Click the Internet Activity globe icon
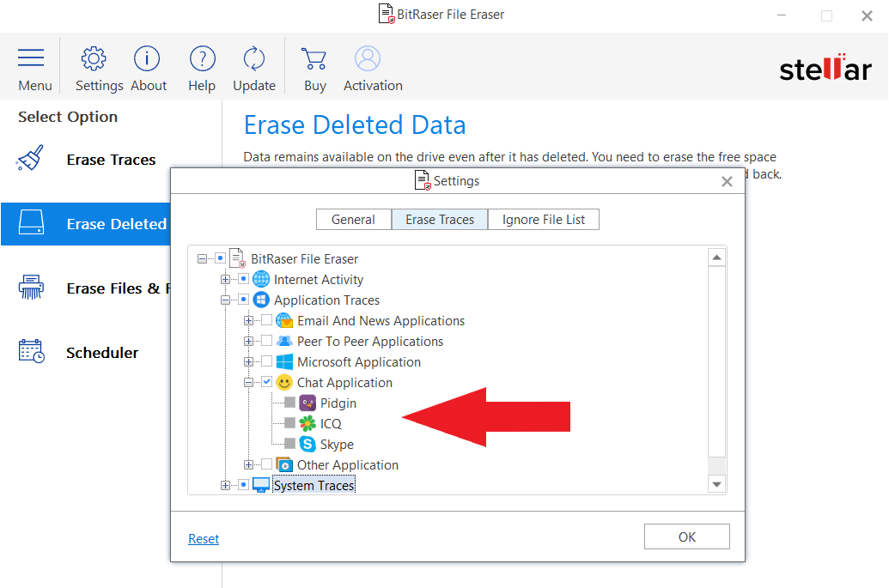The width and height of the screenshot is (889, 588). coord(261,279)
